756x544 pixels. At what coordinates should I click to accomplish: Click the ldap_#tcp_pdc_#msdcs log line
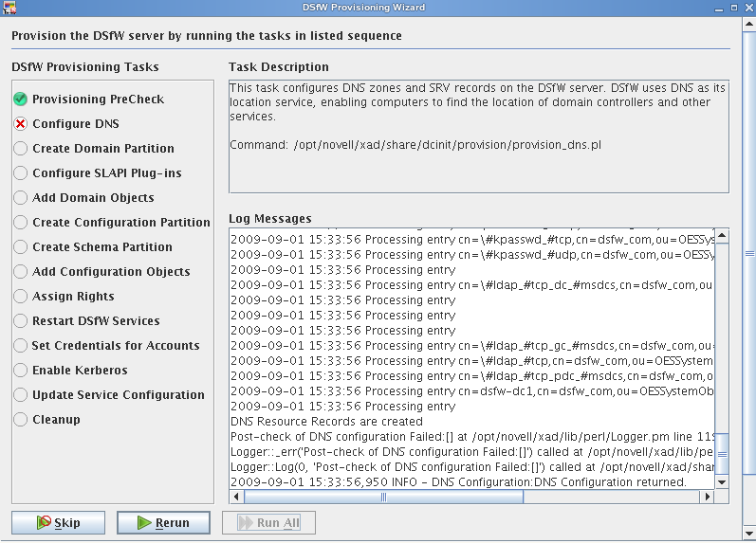point(472,376)
